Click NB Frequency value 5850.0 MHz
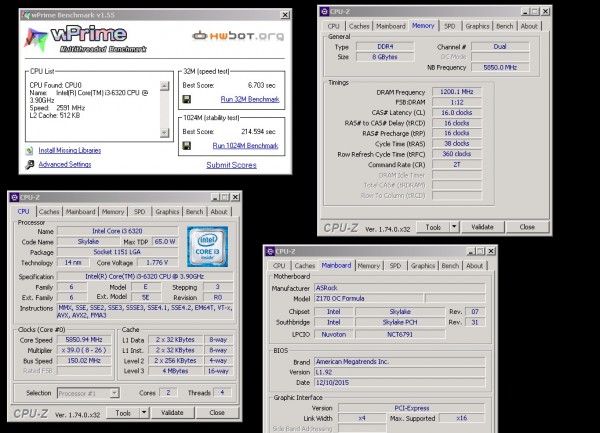 [x=500, y=67]
